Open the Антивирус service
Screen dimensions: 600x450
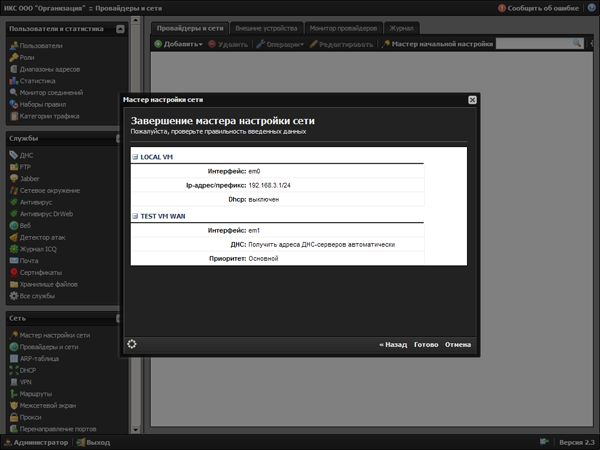31,202
